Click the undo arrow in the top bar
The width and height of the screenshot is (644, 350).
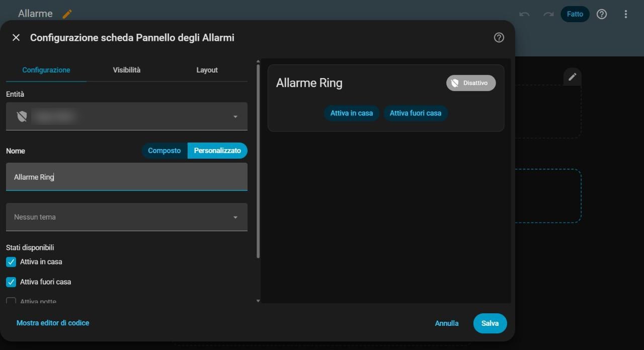524,14
